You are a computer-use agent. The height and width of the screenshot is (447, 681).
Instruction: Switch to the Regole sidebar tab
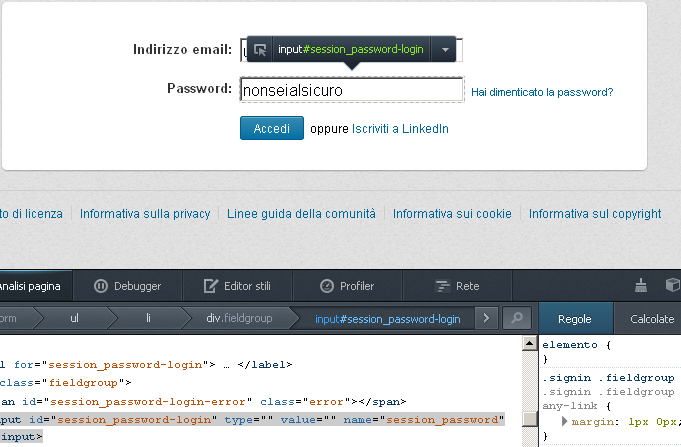pos(575,319)
